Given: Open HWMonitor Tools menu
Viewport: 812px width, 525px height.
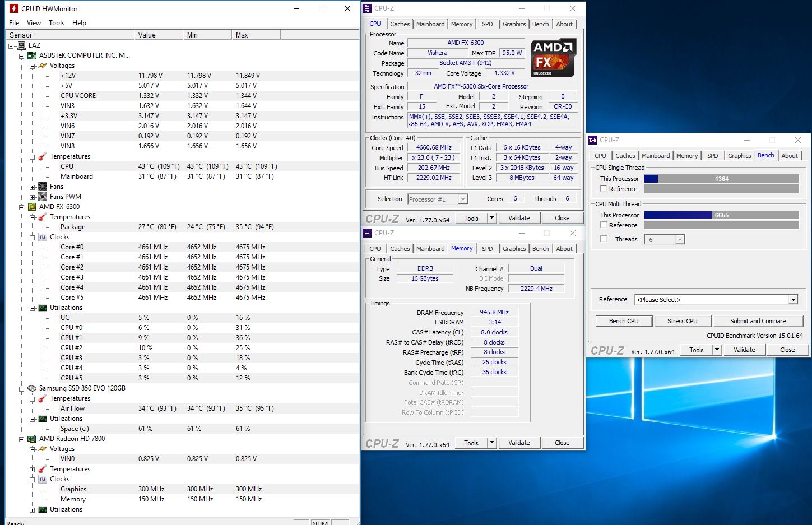Looking at the screenshot, I should tap(57, 23).
